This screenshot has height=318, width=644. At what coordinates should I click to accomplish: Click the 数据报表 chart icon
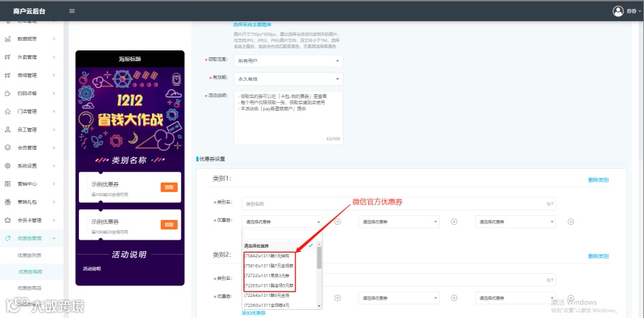tap(7, 39)
